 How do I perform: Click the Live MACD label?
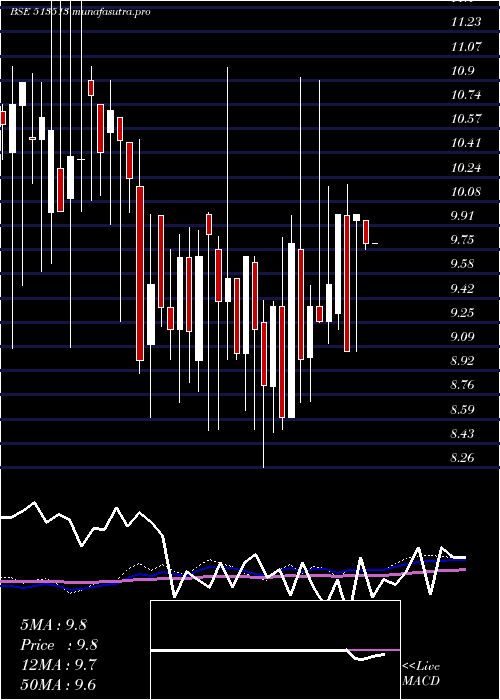click(421, 673)
